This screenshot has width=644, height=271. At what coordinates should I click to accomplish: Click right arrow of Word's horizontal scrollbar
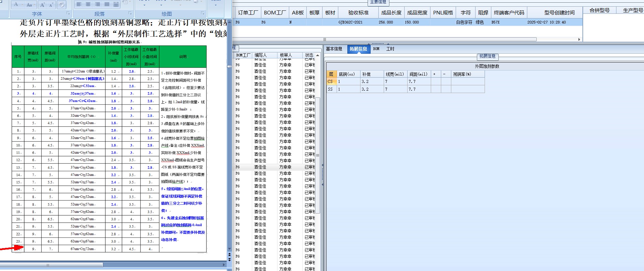coord(224,265)
